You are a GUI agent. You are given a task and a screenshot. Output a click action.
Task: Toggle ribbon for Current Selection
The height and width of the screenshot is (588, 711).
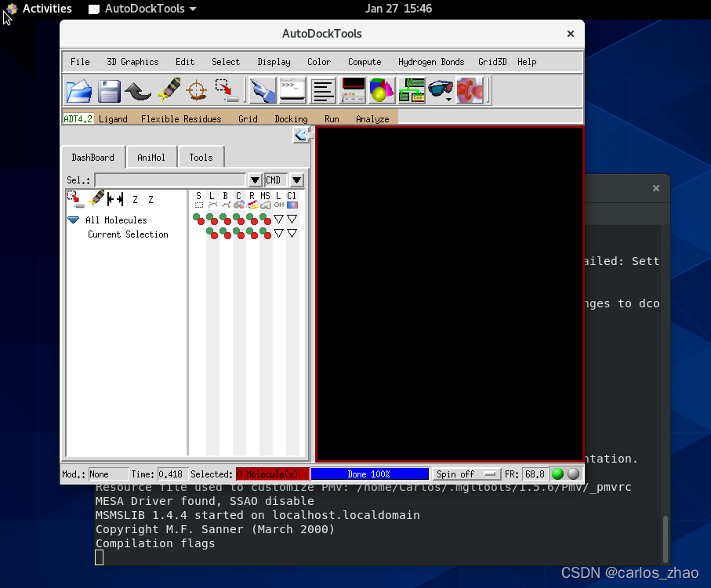(x=252, y=234)
